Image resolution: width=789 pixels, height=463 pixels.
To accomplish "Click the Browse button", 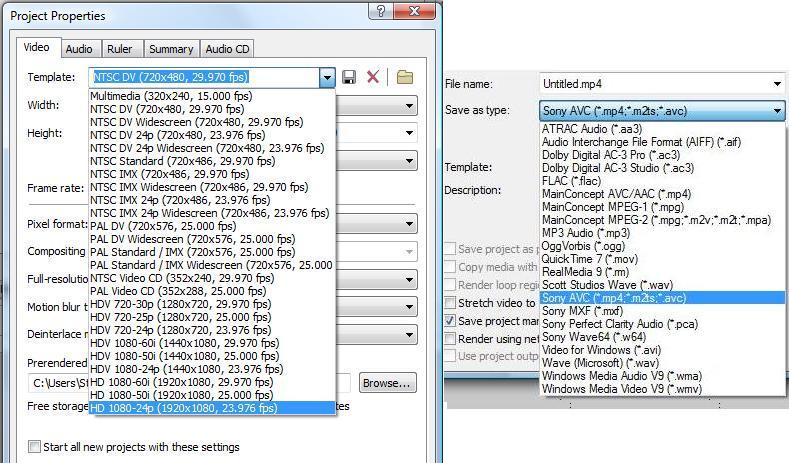I will (387, 383).
